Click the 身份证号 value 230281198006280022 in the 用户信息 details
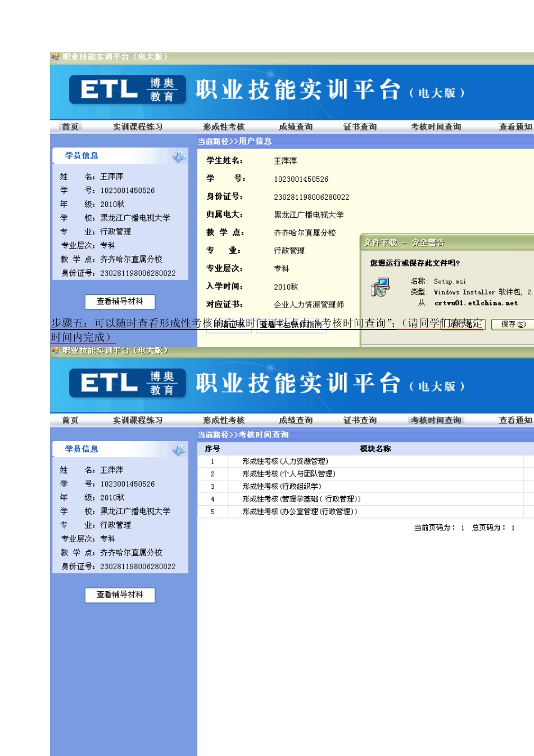 311,197
